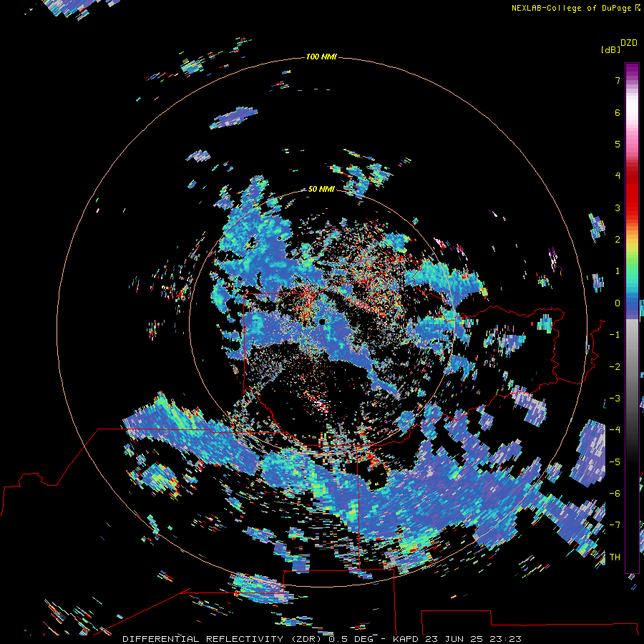Click the -4 tick label on the color scale
Screen dimensions: 644x644
point(615,430)
